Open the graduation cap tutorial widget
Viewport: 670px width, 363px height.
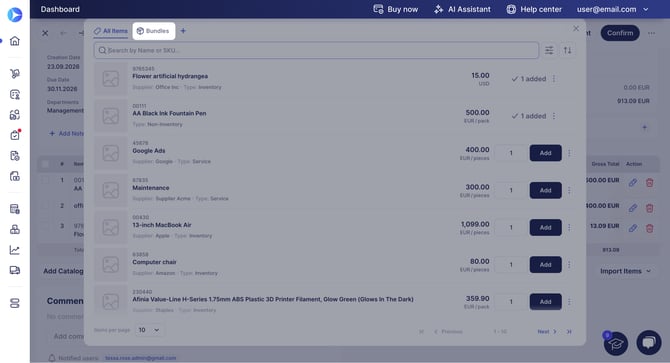pyautogui.click(x=616, y=343)
